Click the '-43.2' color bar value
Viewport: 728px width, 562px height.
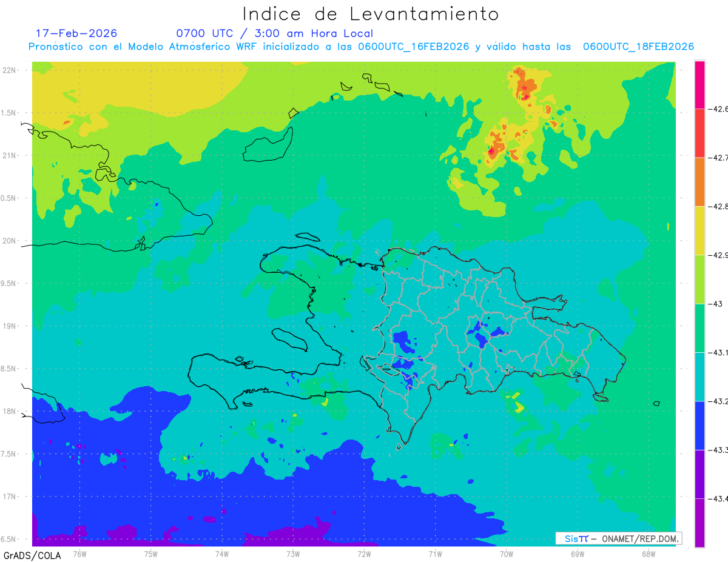point(718,401)
